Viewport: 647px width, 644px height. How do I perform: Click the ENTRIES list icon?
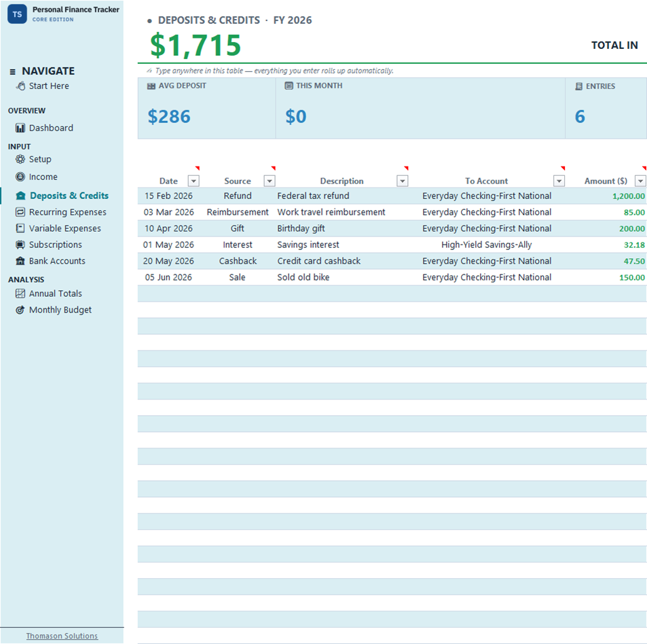coord(579,86)
